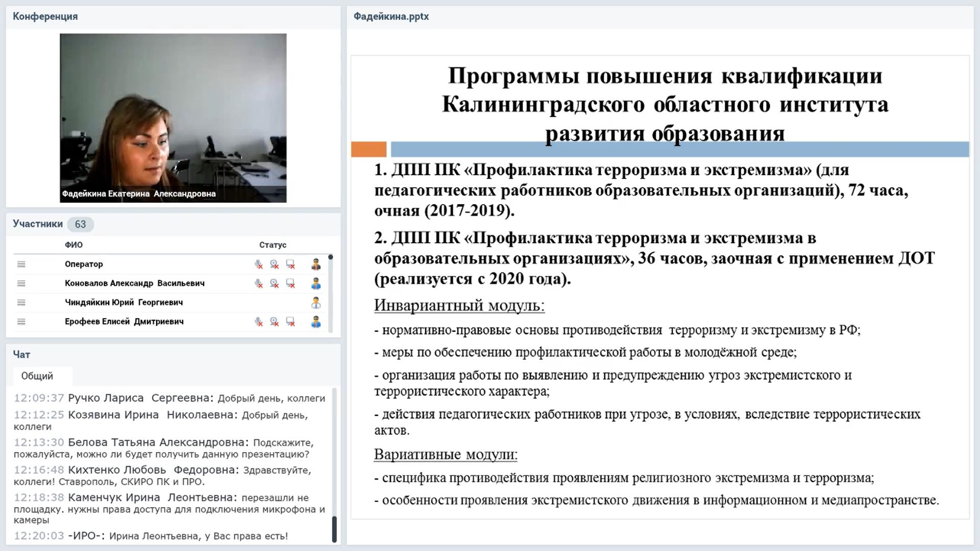The width and height of the screenshot is (980, 551).
Task: Open hamburger menu for Коновалов Александр Васильевич
Action: (21, 283)
